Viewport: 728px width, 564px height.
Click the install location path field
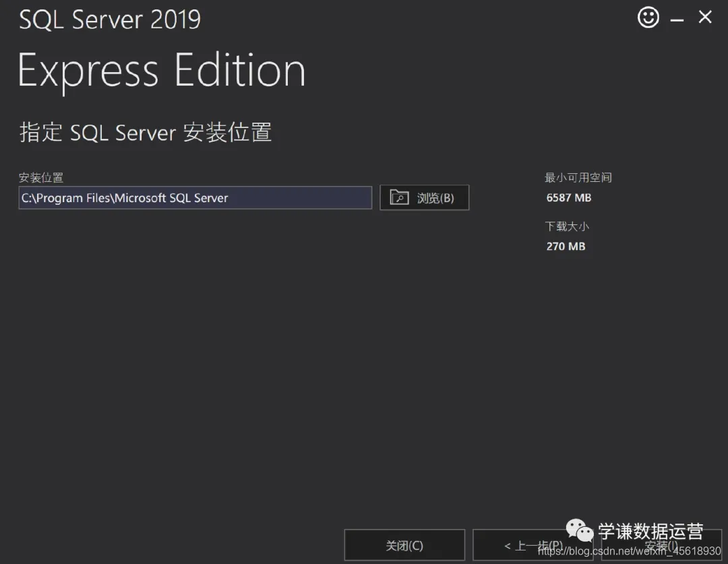195,197
